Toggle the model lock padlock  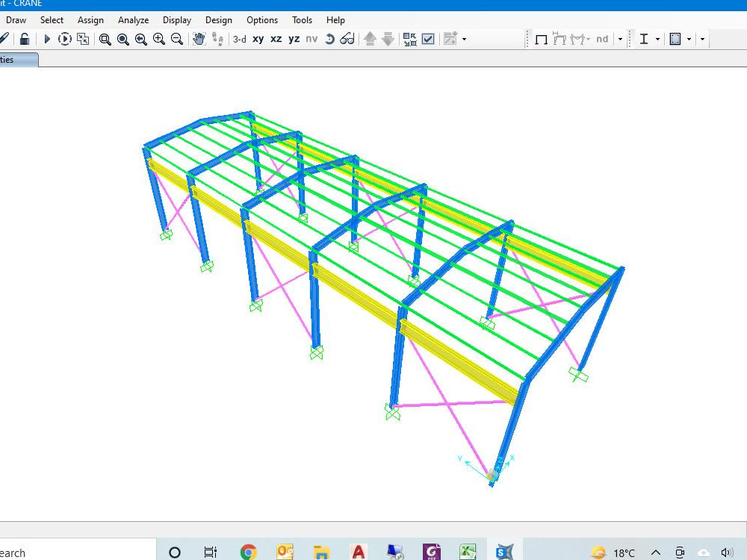24,39
